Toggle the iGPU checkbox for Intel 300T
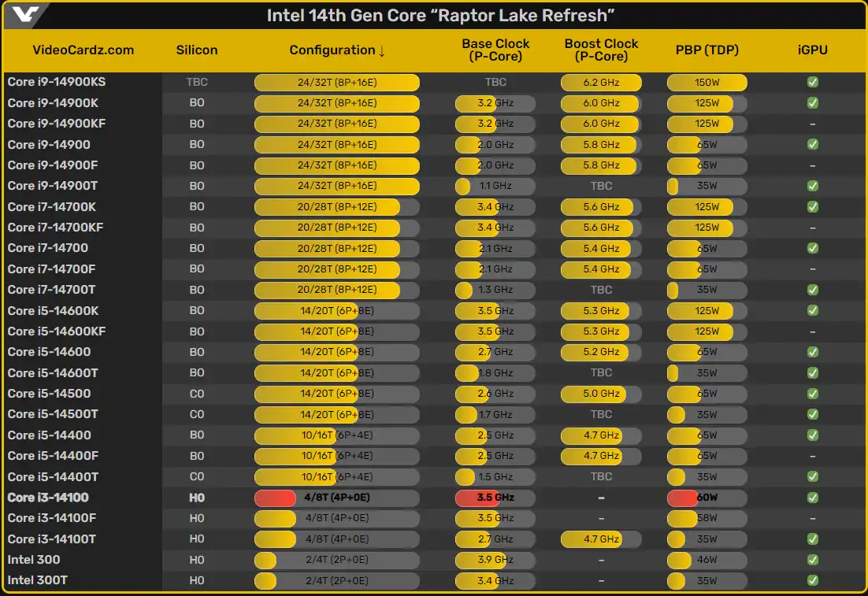 (x=812, y=581)
